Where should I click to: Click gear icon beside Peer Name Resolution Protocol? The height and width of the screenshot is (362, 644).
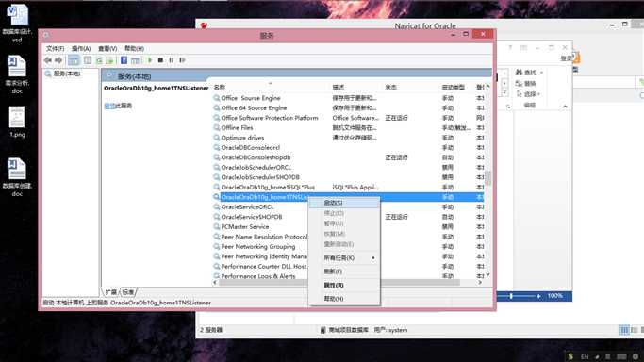tap(217, 237)
